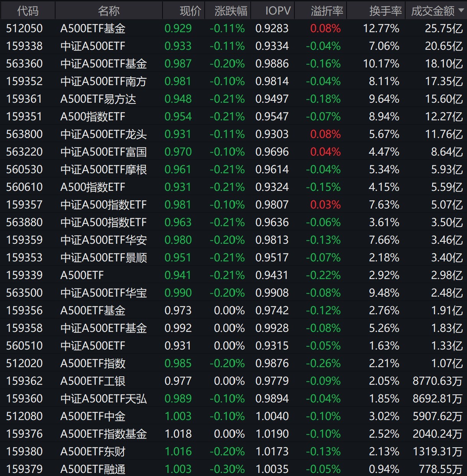Viewport: 467px width, 476px height.
Task: Sort by 现价 column header
Action: coord(184,11)
